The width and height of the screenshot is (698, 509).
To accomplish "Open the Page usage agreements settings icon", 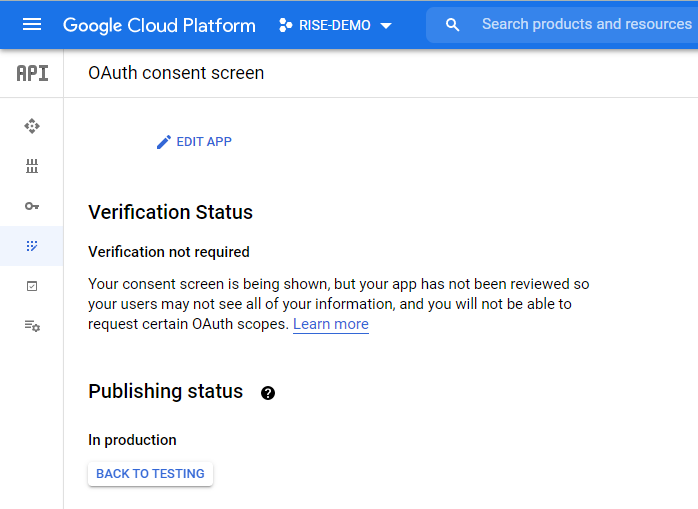I will [32, 326].
